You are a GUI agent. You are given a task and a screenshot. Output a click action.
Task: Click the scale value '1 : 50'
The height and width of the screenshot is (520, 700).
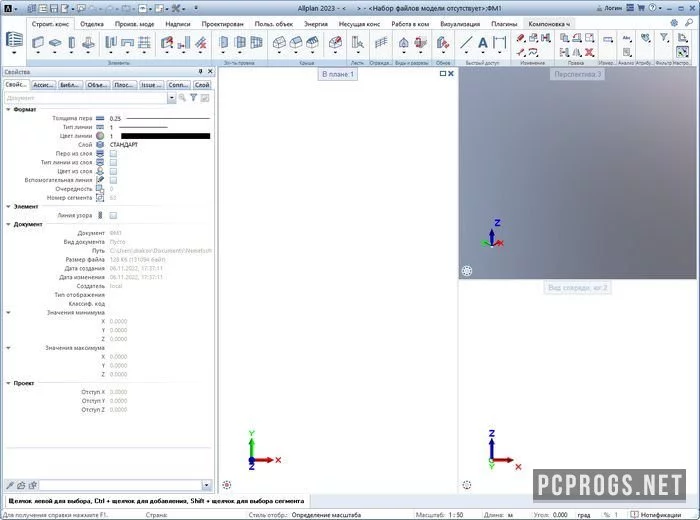(x=455, y=515)
